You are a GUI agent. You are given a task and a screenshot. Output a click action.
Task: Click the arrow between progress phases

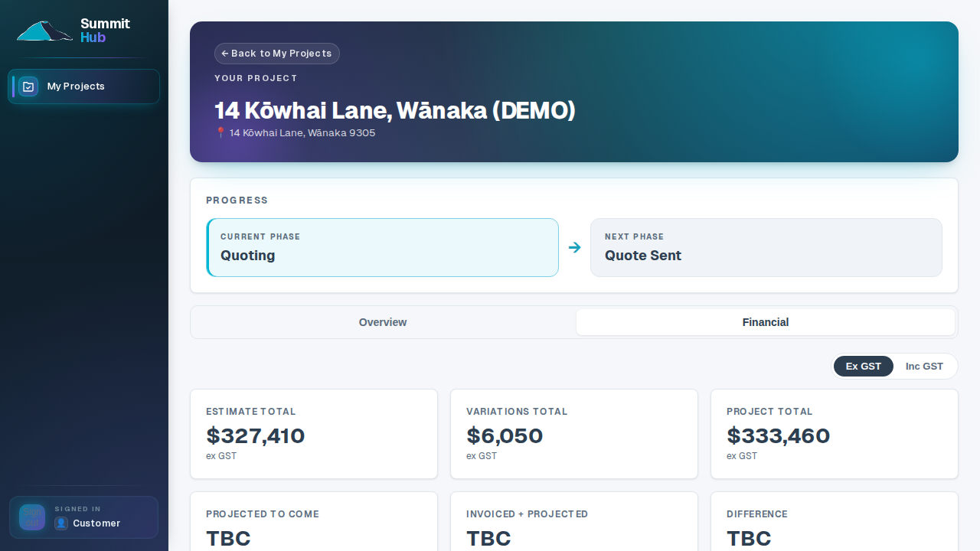575,247
